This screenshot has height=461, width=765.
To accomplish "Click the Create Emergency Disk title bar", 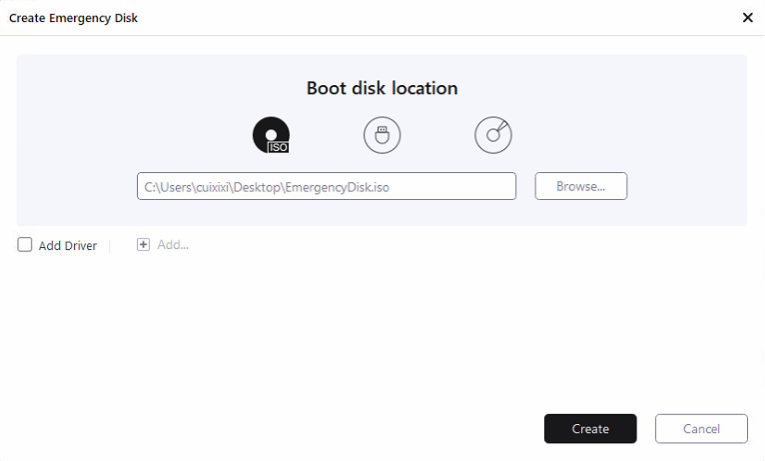I will click(x=300, y=17).
